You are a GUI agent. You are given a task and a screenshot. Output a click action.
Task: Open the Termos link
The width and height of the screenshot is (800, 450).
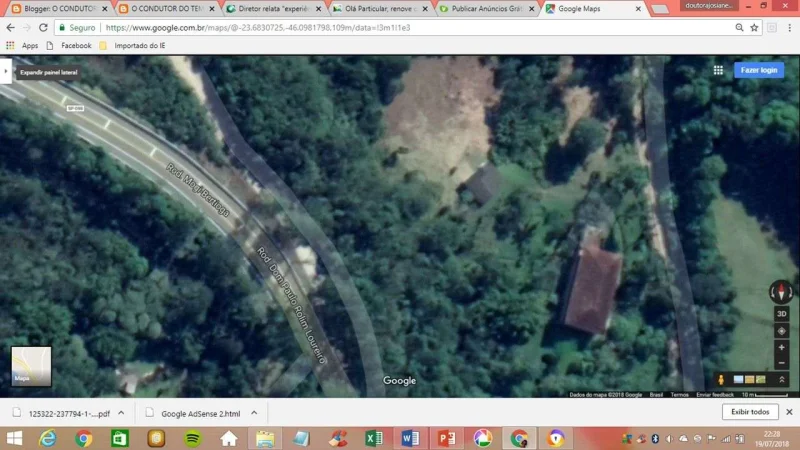(679, 394)
